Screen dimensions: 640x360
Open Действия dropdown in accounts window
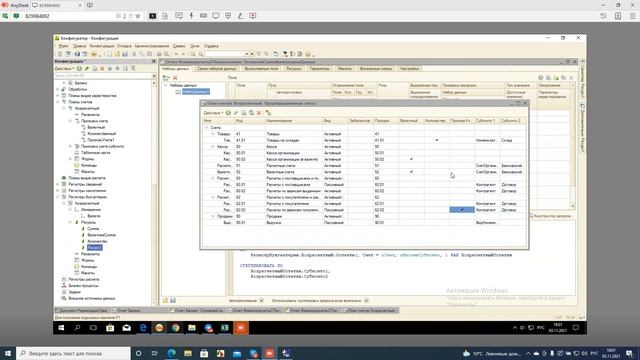coord(213,113)
